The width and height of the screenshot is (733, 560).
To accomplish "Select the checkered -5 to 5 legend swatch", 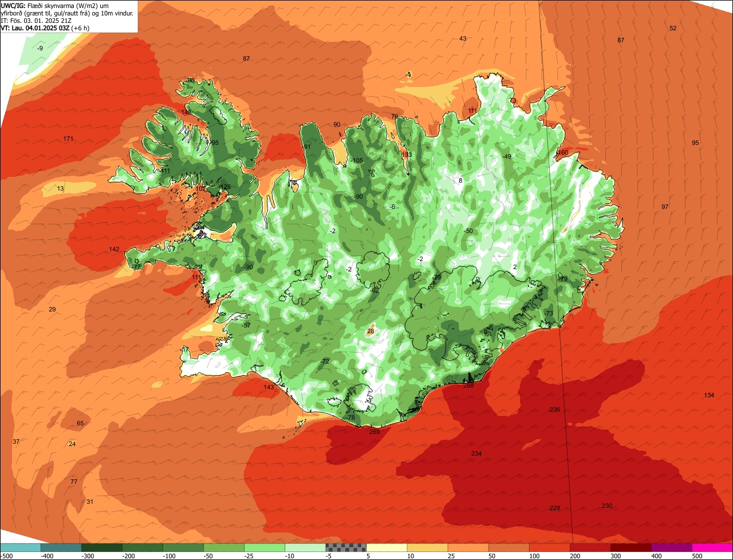I will point(346,547).
